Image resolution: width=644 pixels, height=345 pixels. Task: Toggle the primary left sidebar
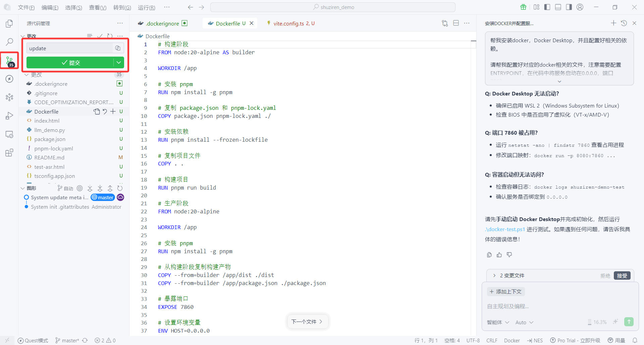pyautogui.click(x=547, y=7)
